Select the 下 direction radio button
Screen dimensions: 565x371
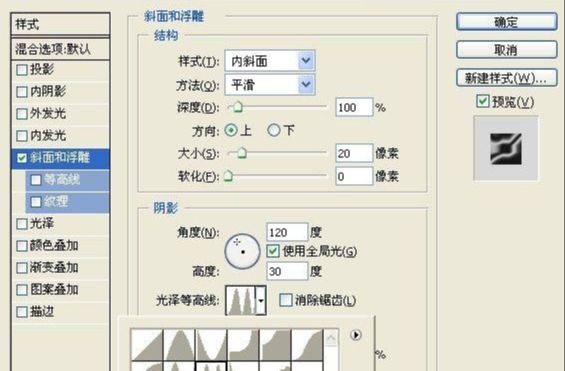[274, 130]
